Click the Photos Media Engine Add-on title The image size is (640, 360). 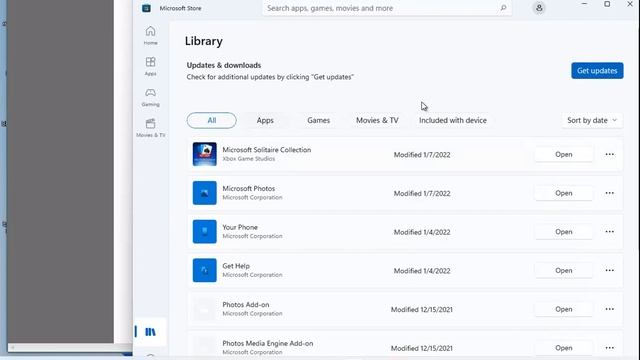coord(268,343)
